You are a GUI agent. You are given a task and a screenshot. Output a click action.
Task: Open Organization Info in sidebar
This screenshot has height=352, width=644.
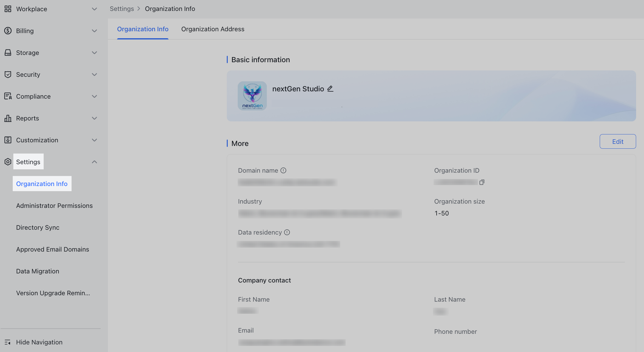coord(42,184)
